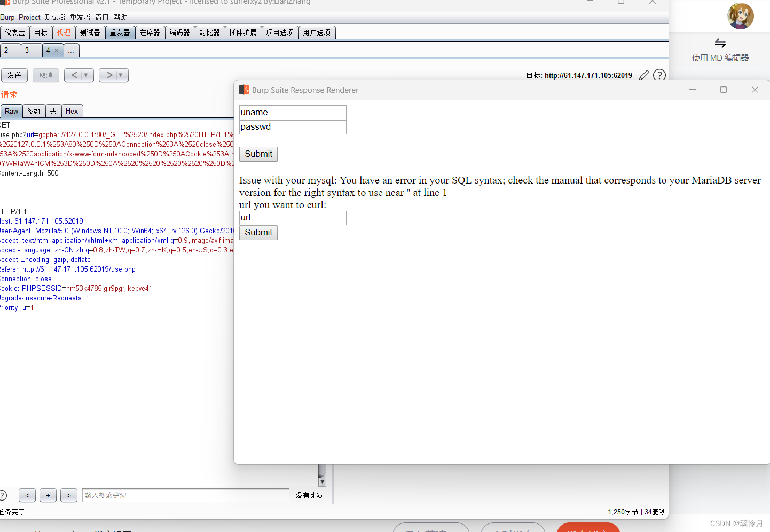Open the 帮助 menu
Screen dimensions: 770x532
click(121, 17)
